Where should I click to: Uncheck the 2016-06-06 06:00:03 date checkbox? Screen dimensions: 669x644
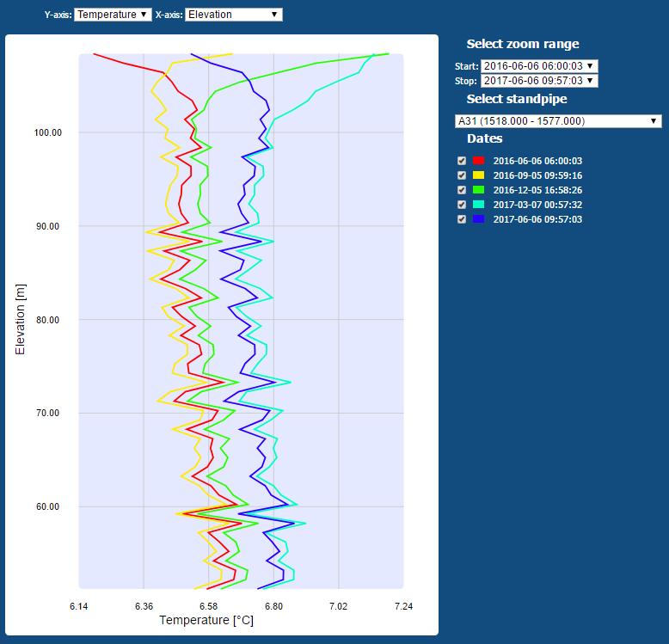point(462,161)
